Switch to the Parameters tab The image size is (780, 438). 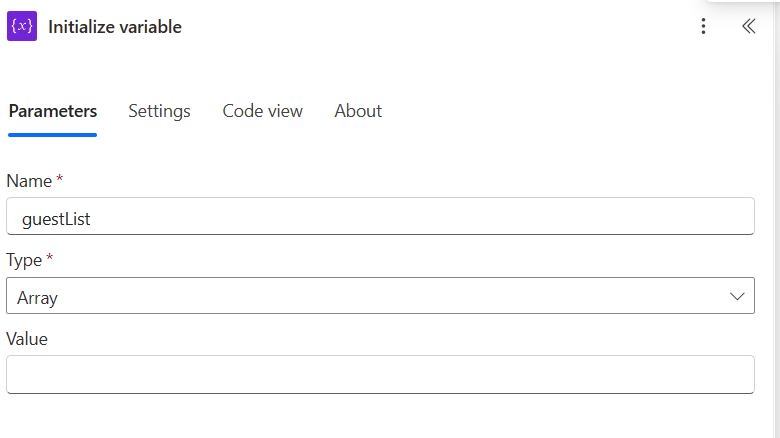[53, 111]
